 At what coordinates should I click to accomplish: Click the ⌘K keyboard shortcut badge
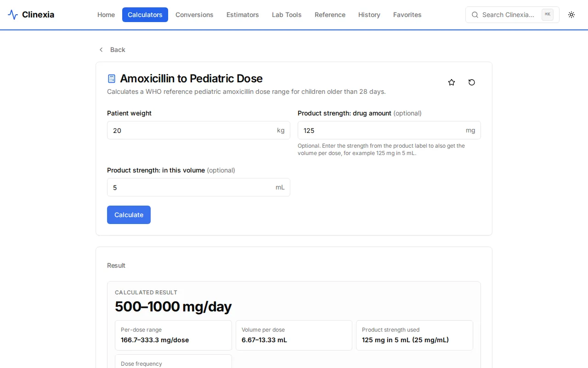[548, 15]
